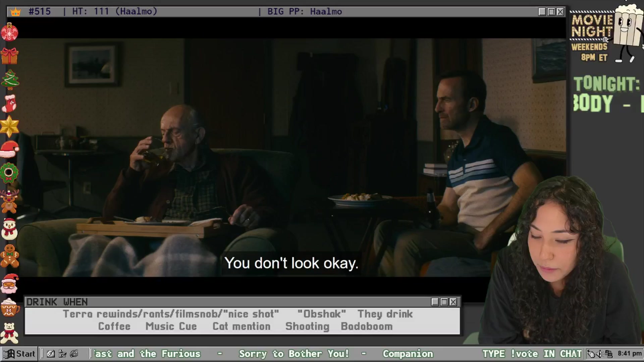Click the Christmas wreath sidebar icon
644x362 pixels.
click(9, 173)
